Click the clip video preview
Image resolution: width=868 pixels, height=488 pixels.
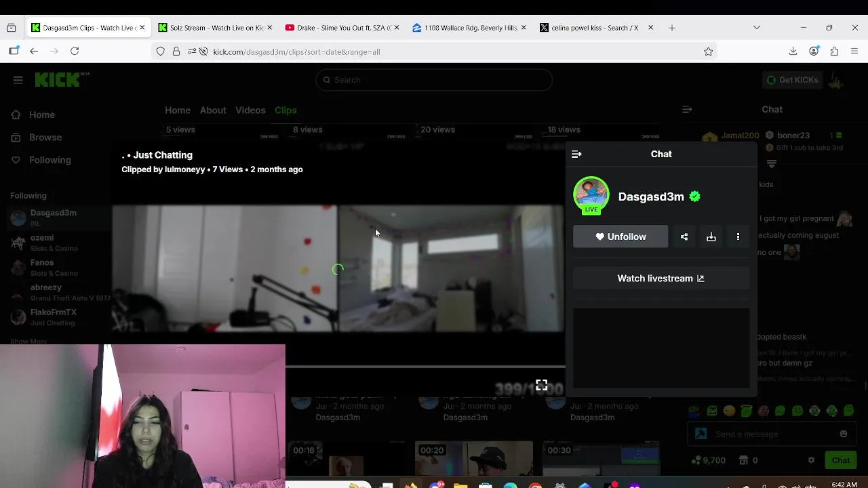(x=338, y=269)
